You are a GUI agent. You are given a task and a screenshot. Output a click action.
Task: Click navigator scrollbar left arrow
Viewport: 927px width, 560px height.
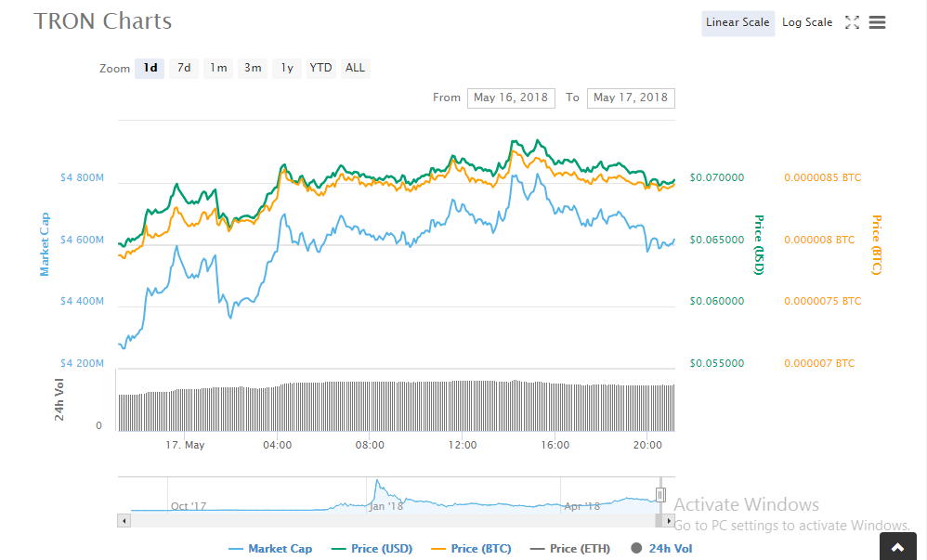(124, 521)
